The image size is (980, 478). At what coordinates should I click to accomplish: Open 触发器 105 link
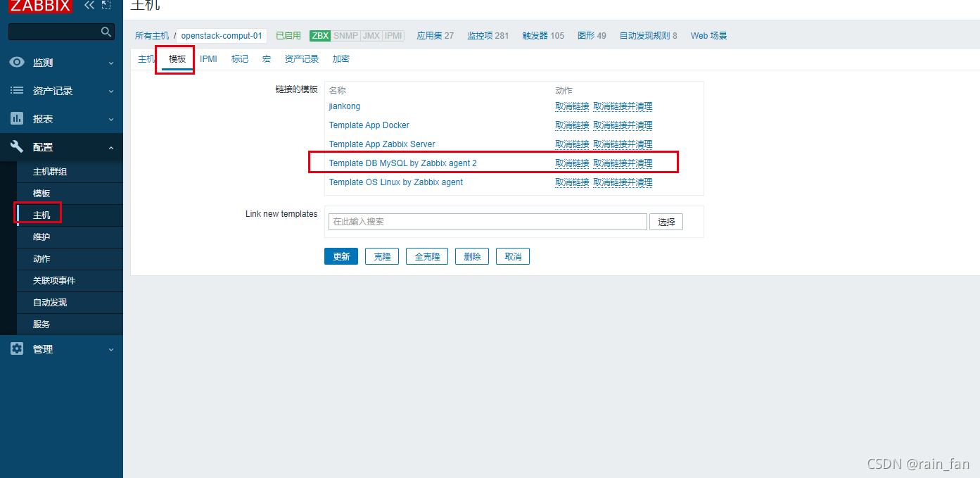tap(543, 35)
